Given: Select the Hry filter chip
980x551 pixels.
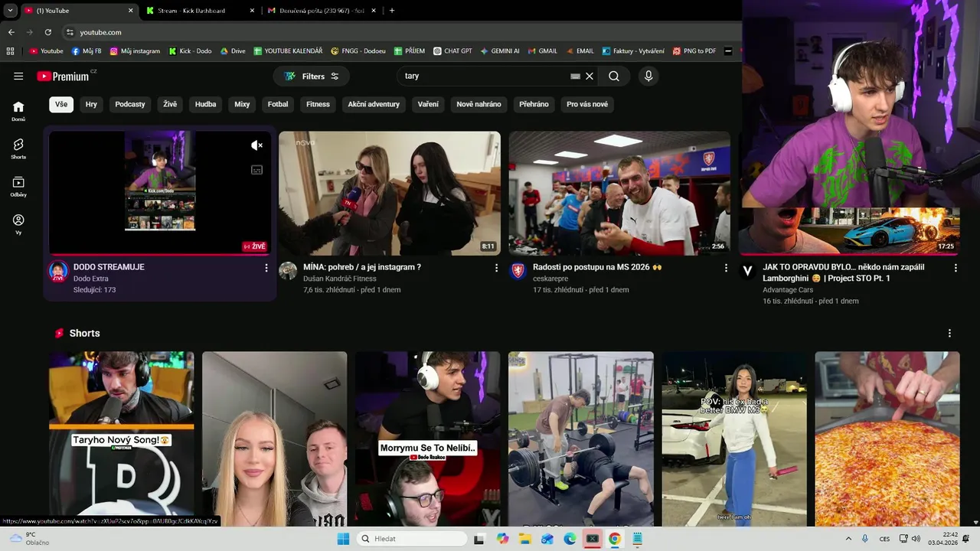Looking at the screenshot, I should (x=91, y=104).
